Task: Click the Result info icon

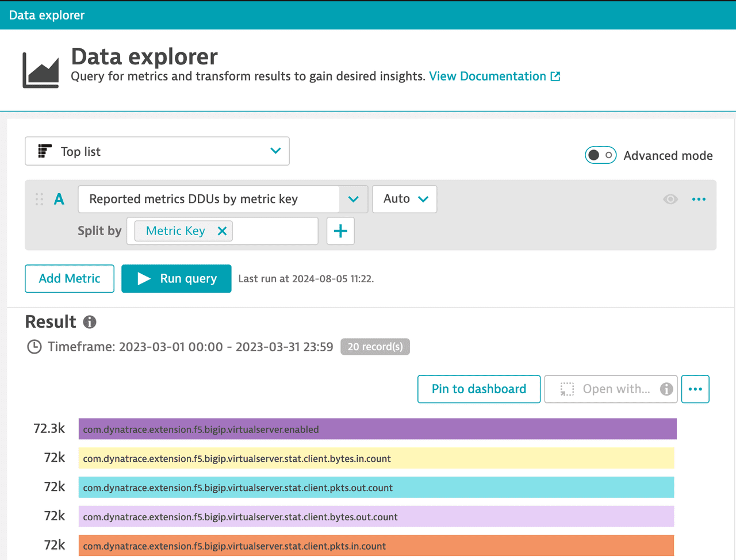Action: pos(90,322)
